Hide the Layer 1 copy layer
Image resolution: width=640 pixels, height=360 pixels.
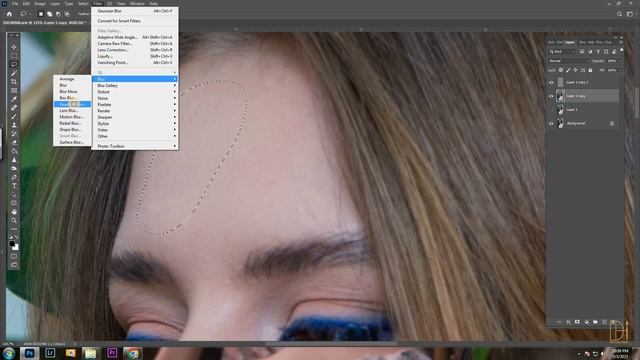click(551, 96)
